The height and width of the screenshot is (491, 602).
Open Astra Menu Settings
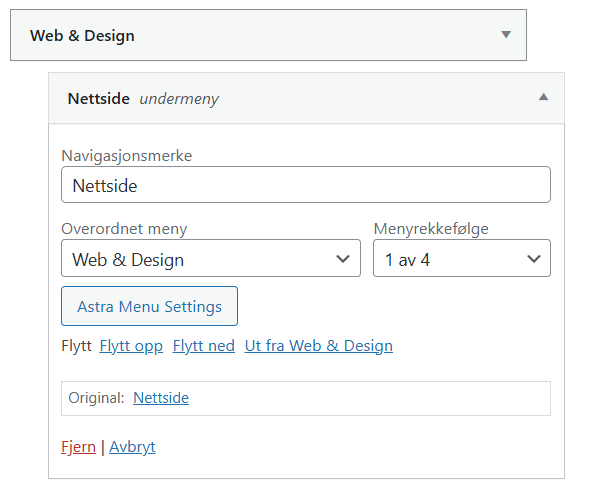tap(149, 306)
